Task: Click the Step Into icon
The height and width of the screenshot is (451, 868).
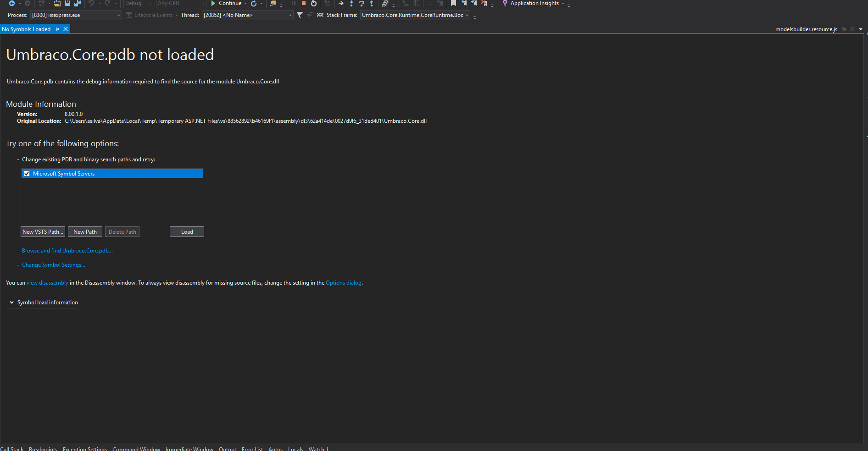Action: 351,3
